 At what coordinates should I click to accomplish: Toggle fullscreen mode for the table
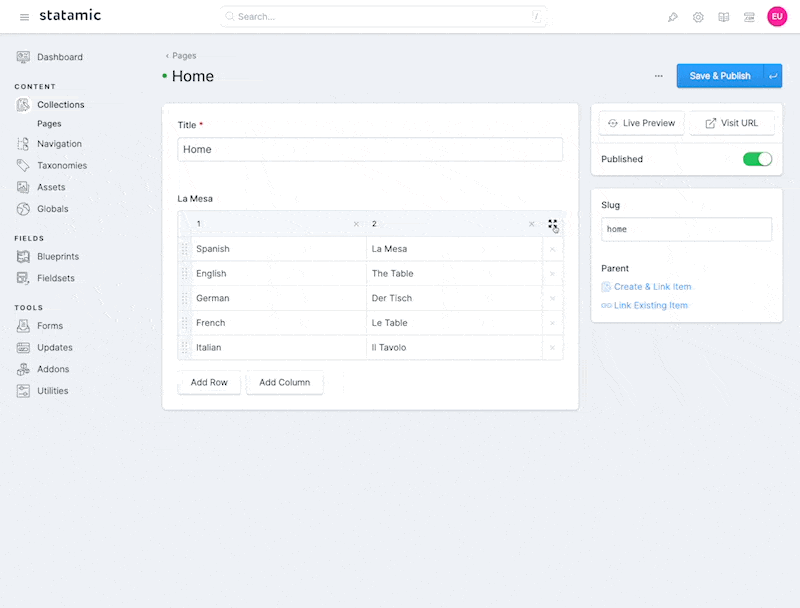pyautogui.click(x=553, y=224)
